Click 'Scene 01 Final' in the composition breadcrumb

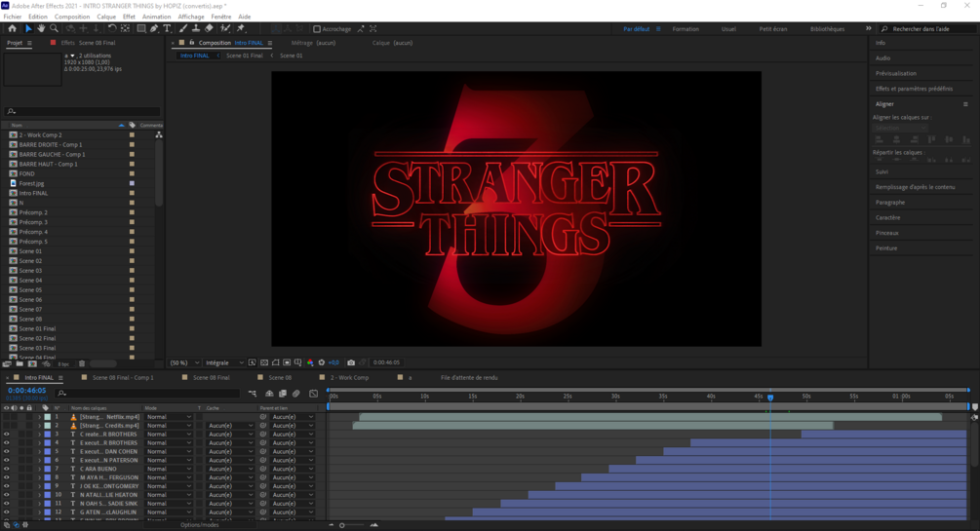(x=245, y=56)
